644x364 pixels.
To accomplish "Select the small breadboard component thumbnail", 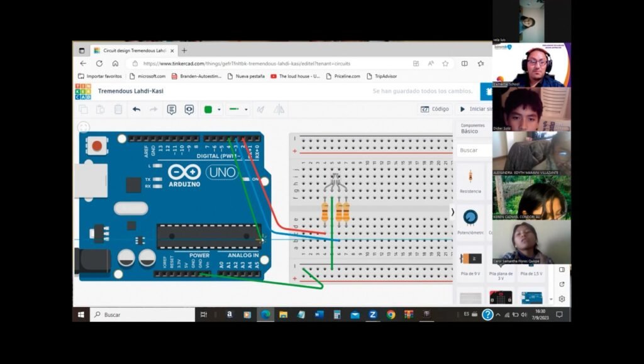I will [x=470, y=297].
